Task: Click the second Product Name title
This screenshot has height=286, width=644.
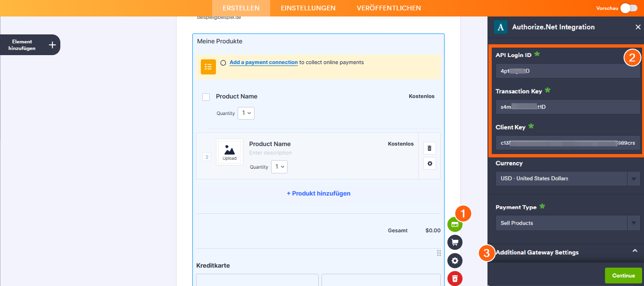Action: coord(270,144)
